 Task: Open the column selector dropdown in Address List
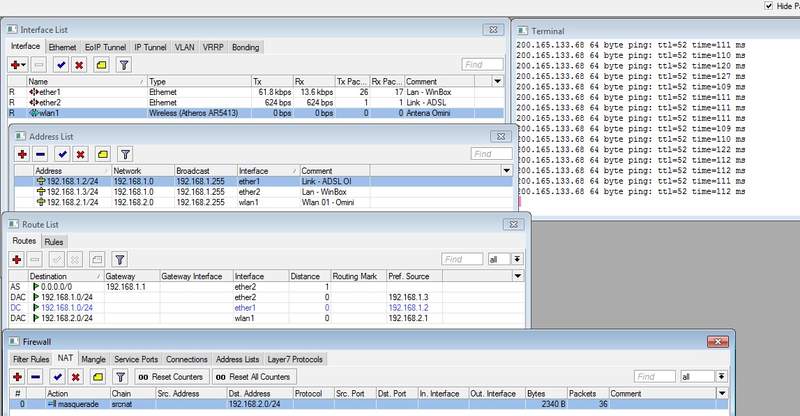(507, 170)
